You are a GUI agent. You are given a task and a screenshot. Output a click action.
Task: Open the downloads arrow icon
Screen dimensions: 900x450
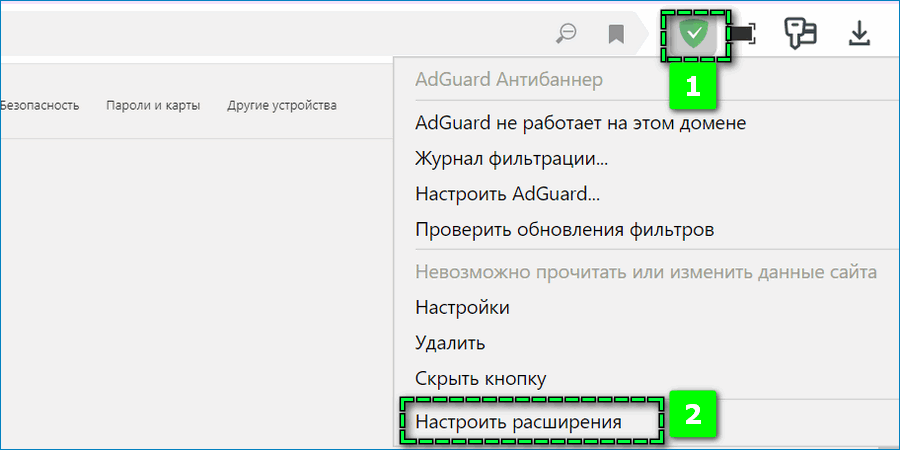[x=859, y=34]
